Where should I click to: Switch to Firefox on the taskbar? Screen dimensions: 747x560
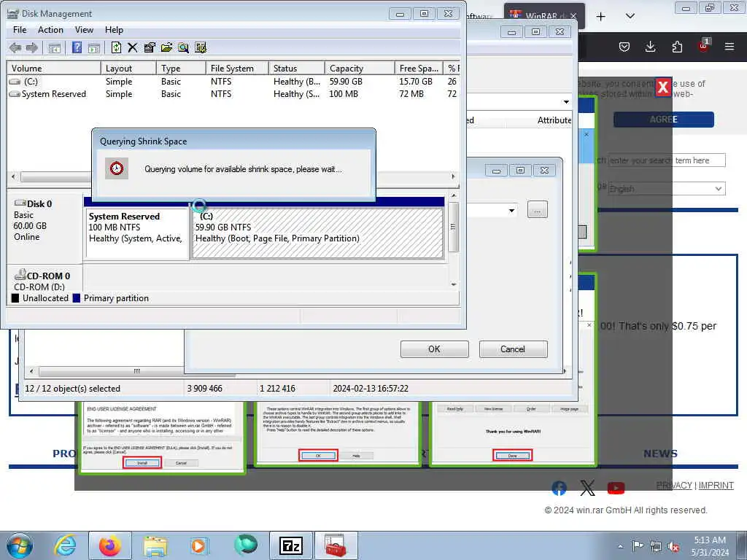pos(110,545)
